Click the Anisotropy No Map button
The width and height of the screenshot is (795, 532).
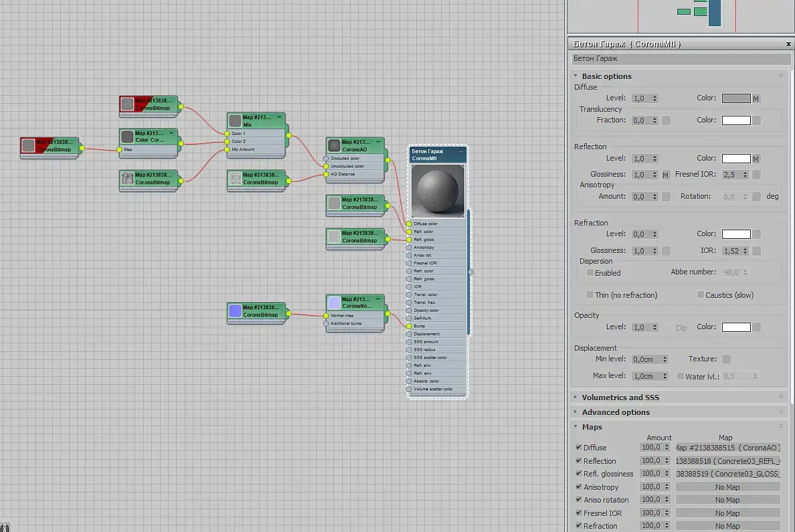tap(727, 487)
